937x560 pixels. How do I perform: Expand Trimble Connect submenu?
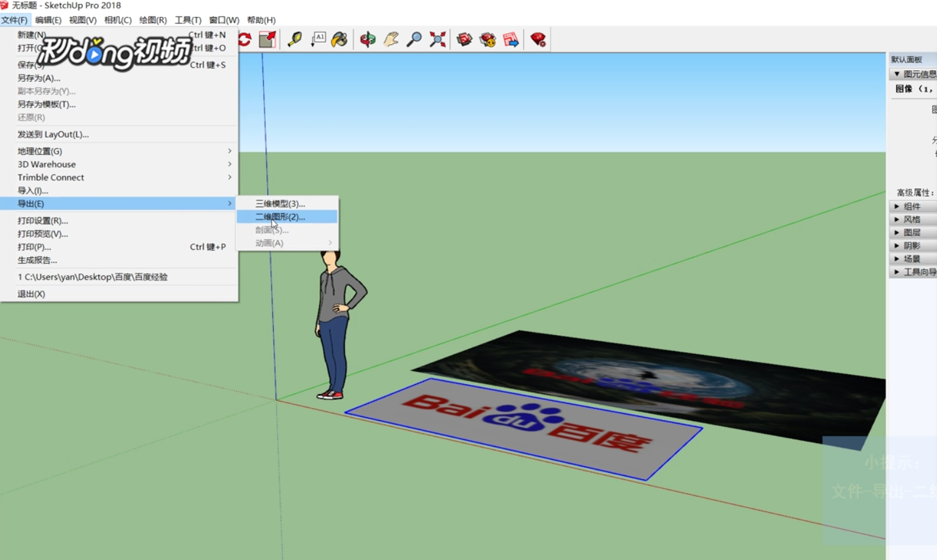tap(119, 177)
